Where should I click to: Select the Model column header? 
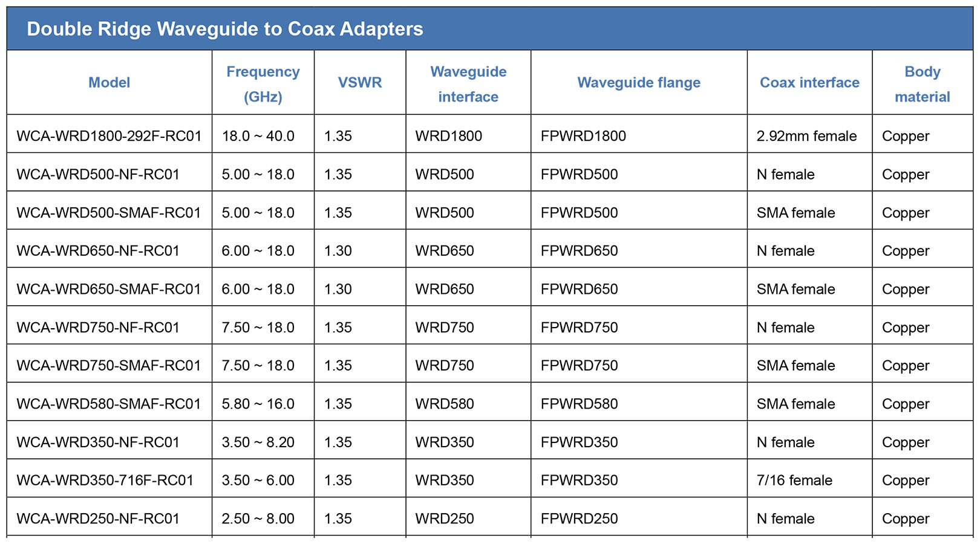[x=109, y=83]
